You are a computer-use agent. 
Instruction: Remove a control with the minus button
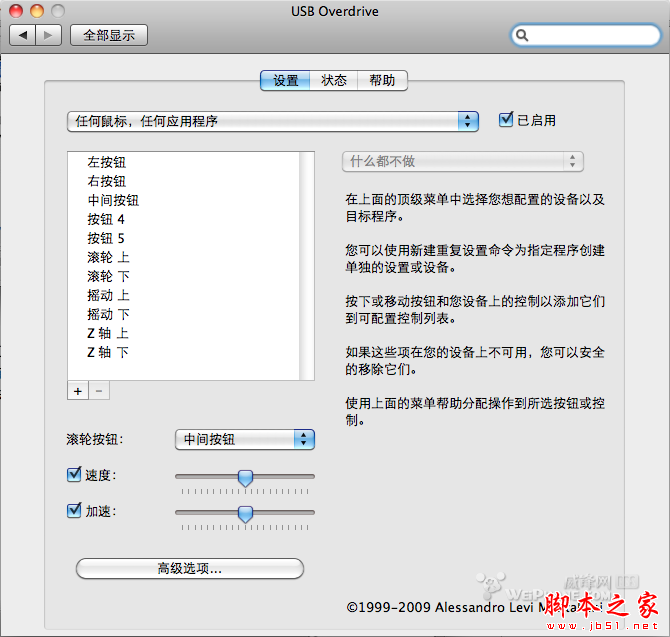click(99, 391)
